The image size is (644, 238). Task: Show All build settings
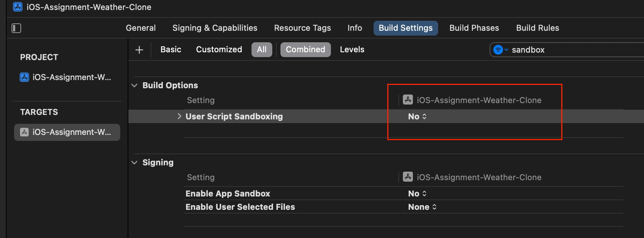point(262,50)
